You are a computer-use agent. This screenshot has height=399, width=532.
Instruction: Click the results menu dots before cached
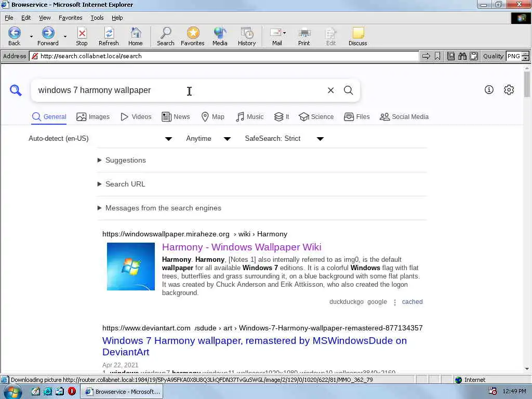[395, 302]
